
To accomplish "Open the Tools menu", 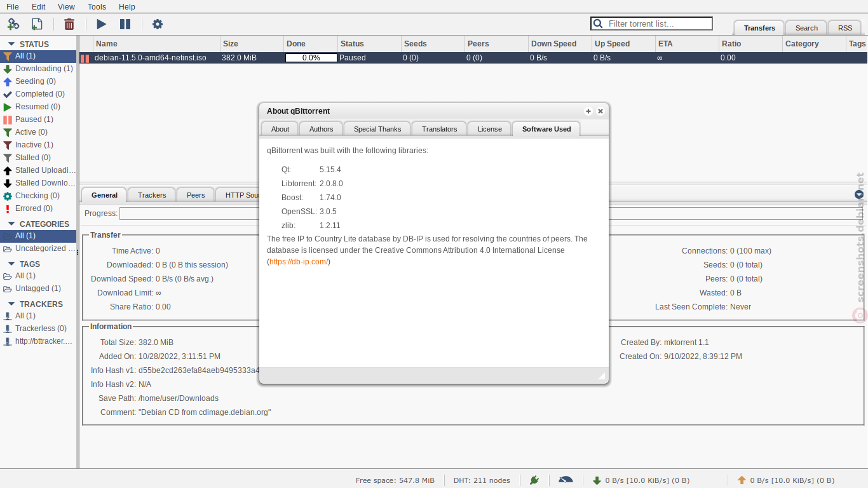I will coord(97,6).
